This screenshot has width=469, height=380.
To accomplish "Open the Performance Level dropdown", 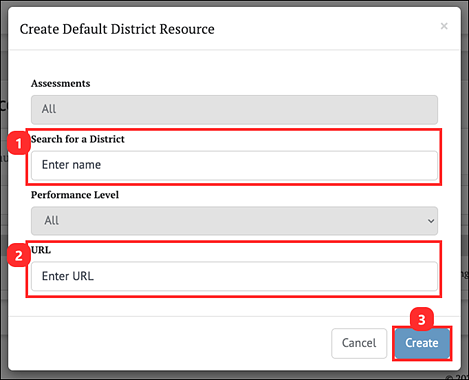I will 234,221.
